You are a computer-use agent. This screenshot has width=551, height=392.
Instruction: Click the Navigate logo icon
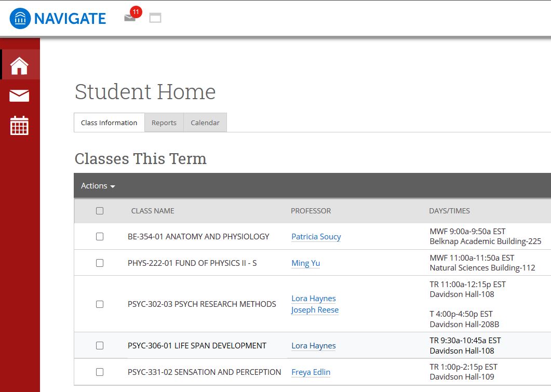[20, 19]
